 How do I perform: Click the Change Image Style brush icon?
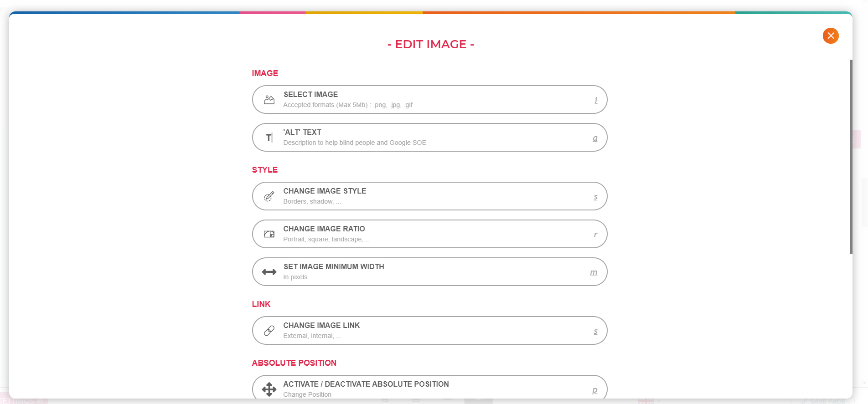pyautogui.click(x=269, y=196)
